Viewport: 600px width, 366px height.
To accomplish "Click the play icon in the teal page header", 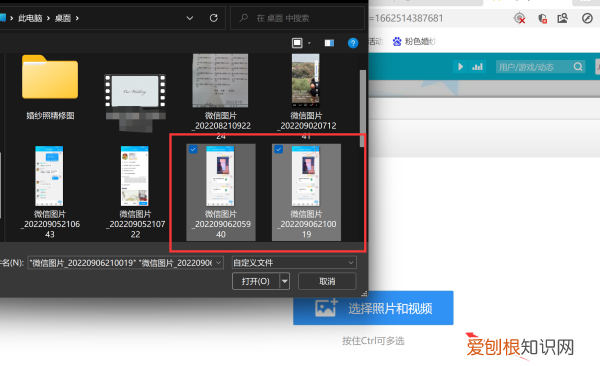I will click(460, 67).
